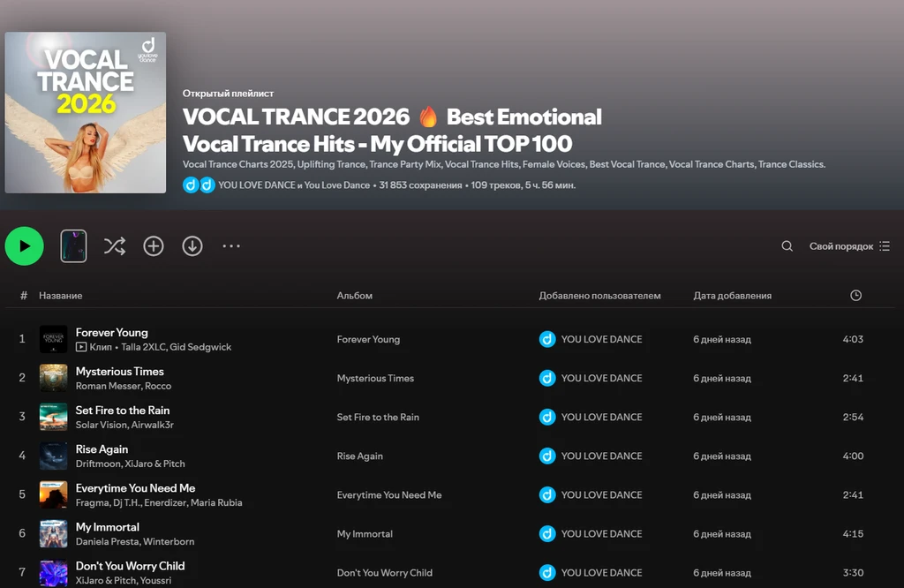
Task: Add the playlist to your library
Action: pyautogui.click(x=154, y=246)
